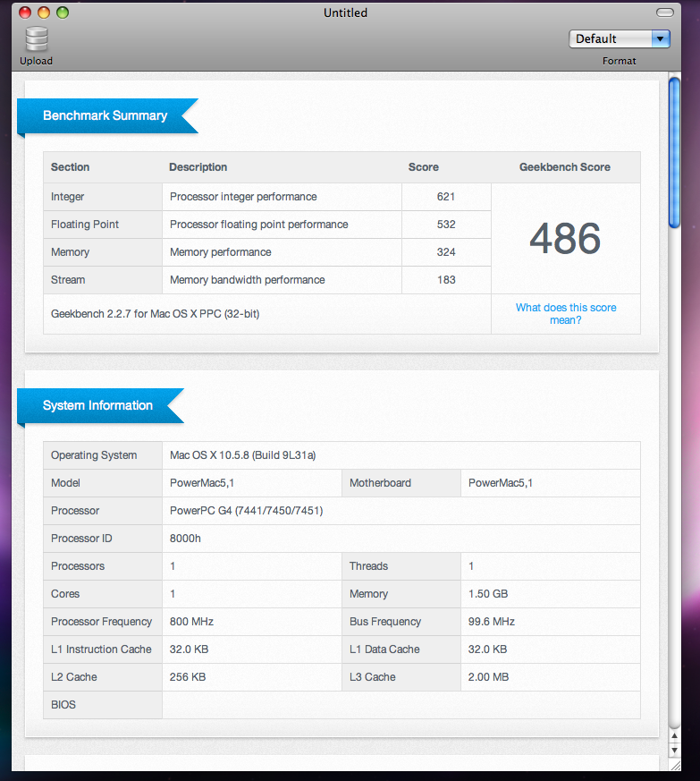Viewport: 700px width, 781px height.
Task: Click the Geekbench Score column header
Action: point(565,167)
